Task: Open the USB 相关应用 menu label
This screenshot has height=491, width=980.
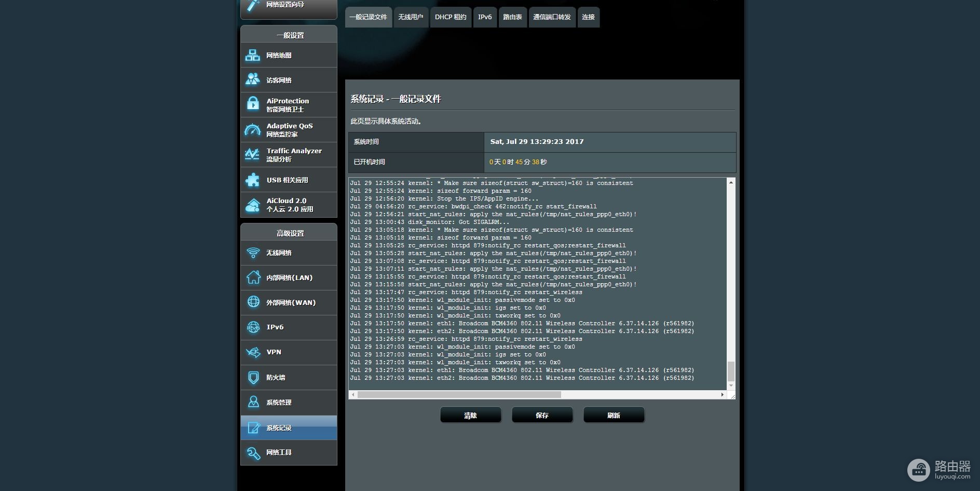Action: 287,180
